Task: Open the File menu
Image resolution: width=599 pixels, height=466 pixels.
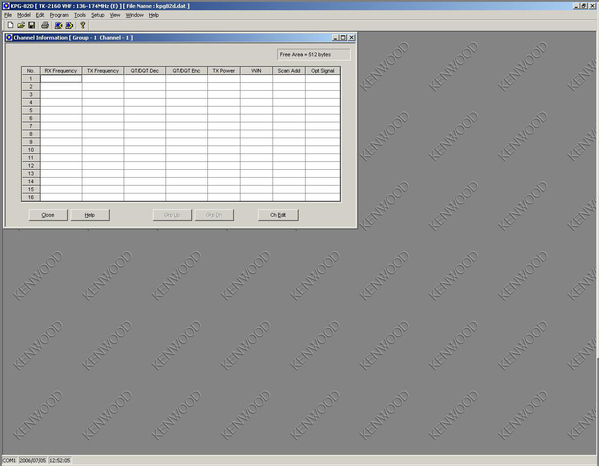Action: pyautogui.click(x=8, y=15)
